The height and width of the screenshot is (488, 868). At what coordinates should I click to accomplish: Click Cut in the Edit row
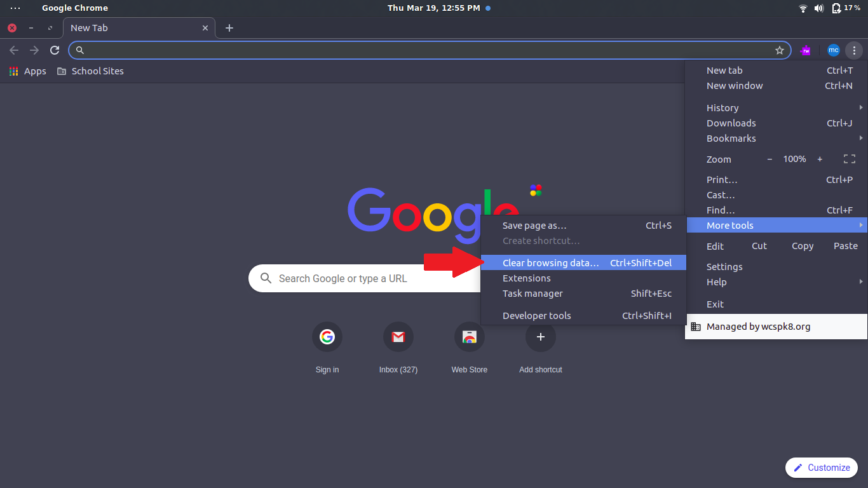759,246
